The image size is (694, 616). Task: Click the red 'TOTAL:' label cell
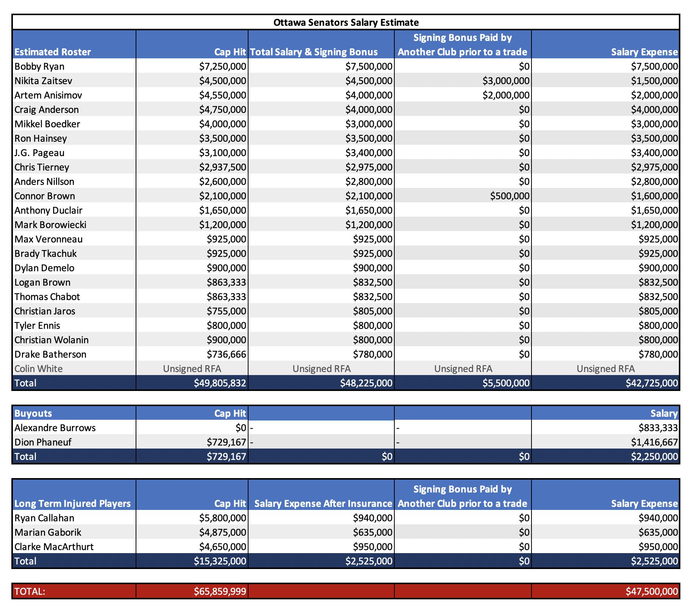point(74,591)
